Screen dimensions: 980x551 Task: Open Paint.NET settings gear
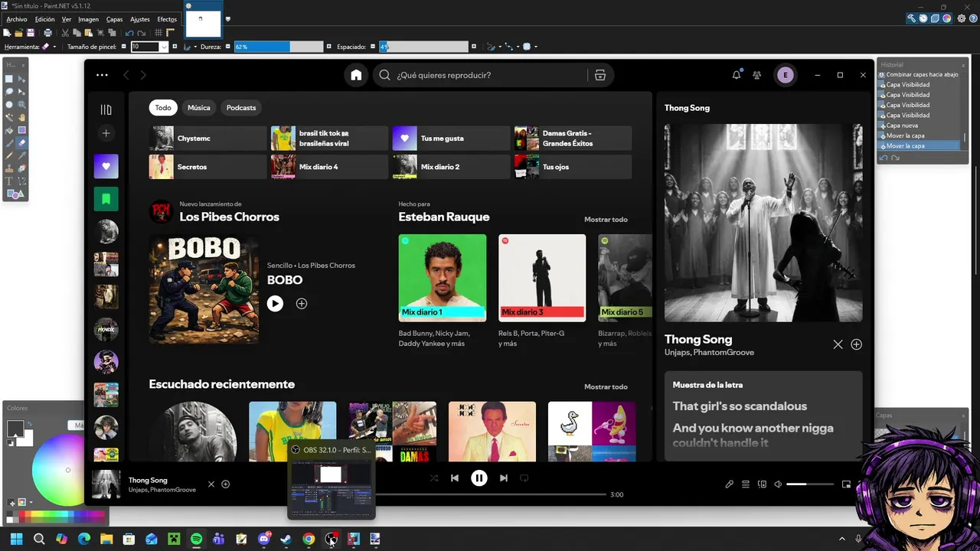click(x=962, y=18)
